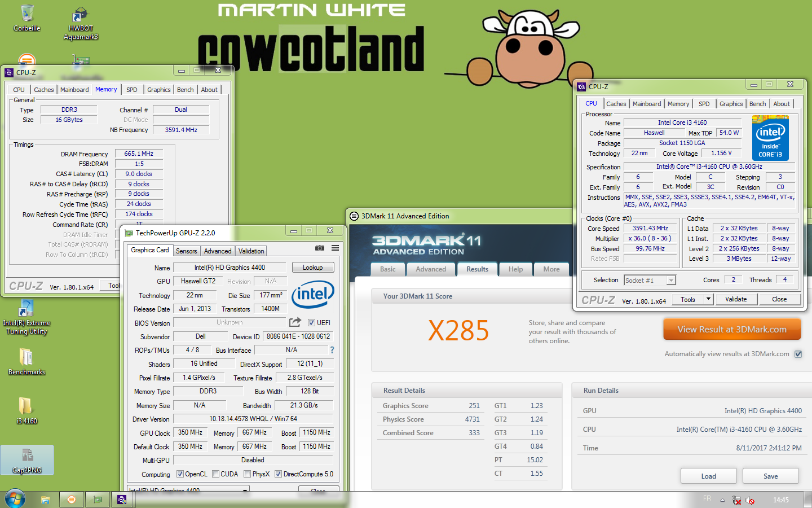Click the BIOS export share icon in GPU-Z
This screenshot has height=508, width=812.
pyautogui.click(x=295, y=322)
